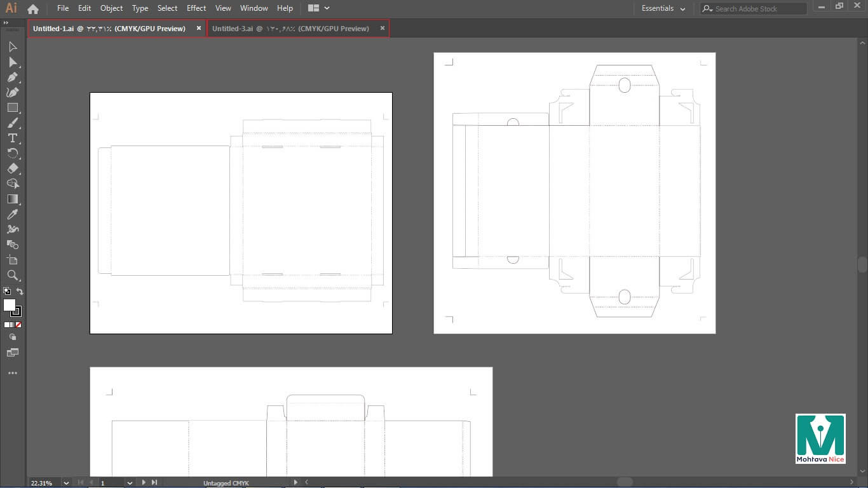Pick the Rectangle tool
This screenshot has height=488, width=868.
coord(13,108)
